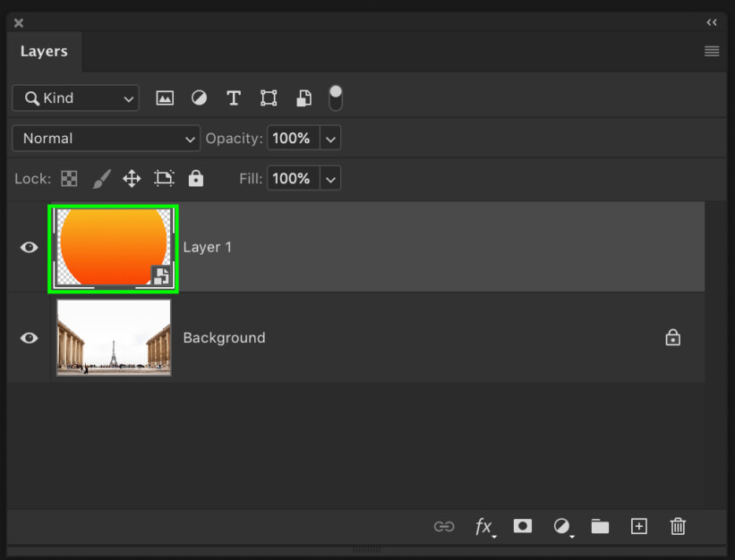
Task: Create a new layer with the plus icon
Action: point(638,527)
